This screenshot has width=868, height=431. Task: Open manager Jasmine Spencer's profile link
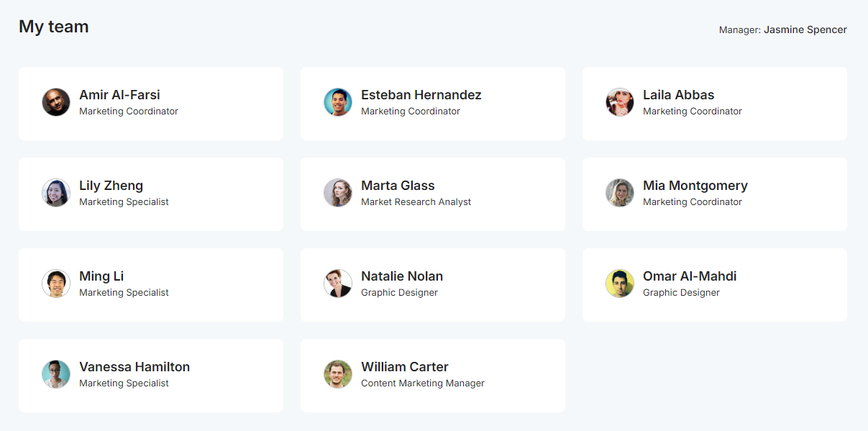pyautogui.click(x=805, y=30)
